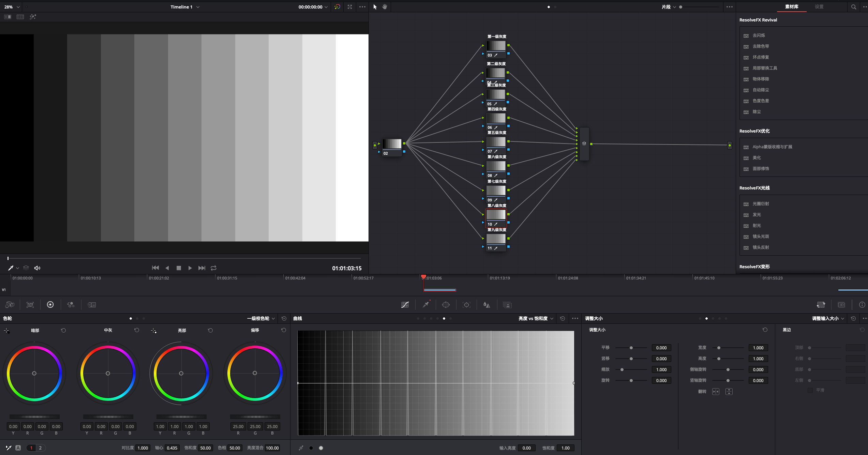This screenshot has height=455, width=868.
Task: Select the 素材库 tab
Action: pyautogui.click(x=792, y=7)
